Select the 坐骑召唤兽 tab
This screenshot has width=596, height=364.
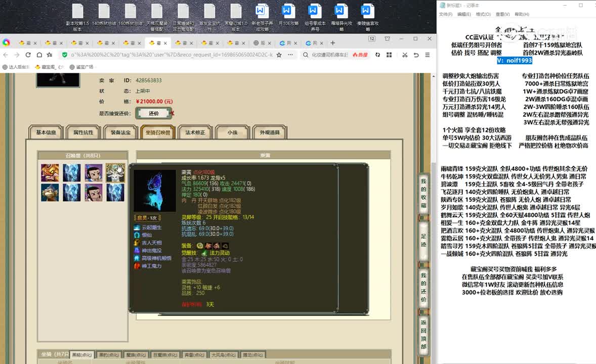coord(158,132)
